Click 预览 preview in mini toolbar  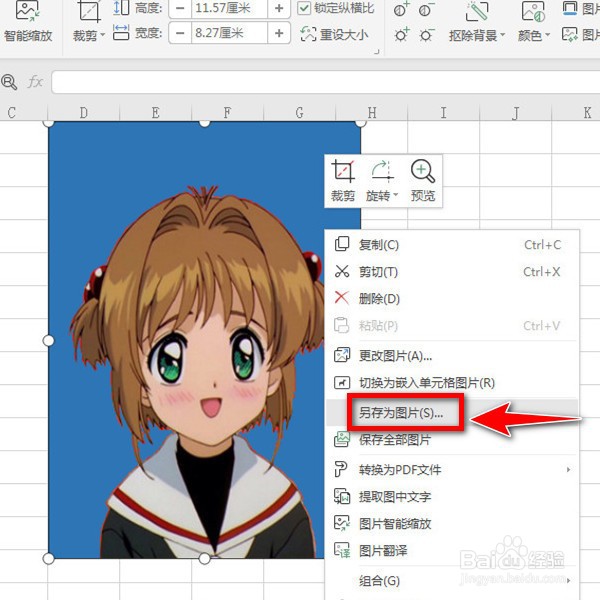[423, 181]
